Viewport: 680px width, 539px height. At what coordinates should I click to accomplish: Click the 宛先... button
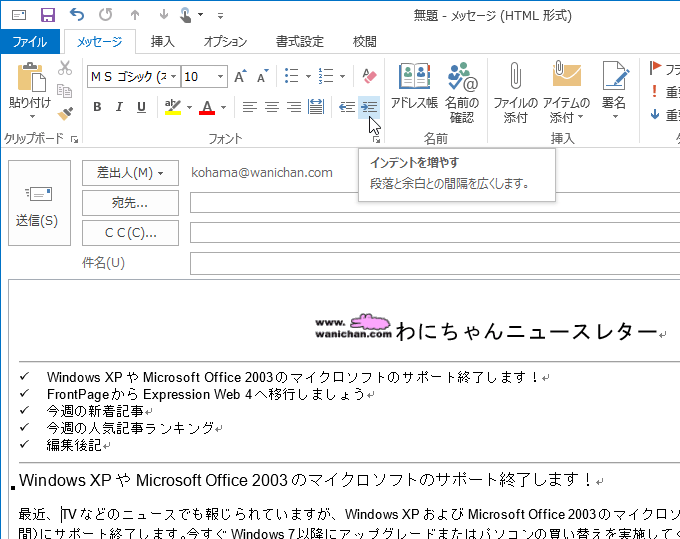tap(130, 203)
